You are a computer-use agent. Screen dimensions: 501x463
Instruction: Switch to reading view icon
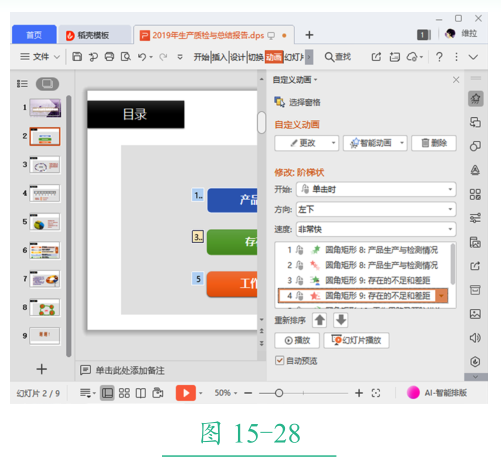coord(141,393)
